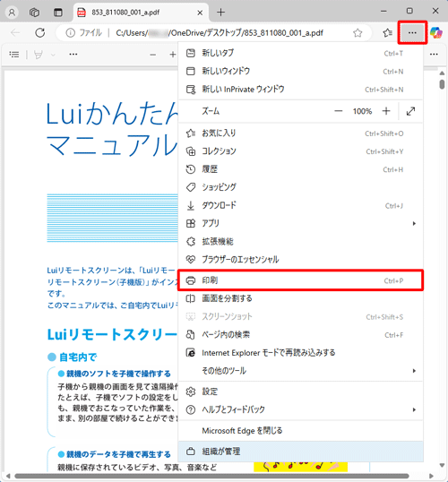This screenshot has height=482, width=448.
Task: Zoom out the PDF with minus button
Action: (x=153, y=55)
